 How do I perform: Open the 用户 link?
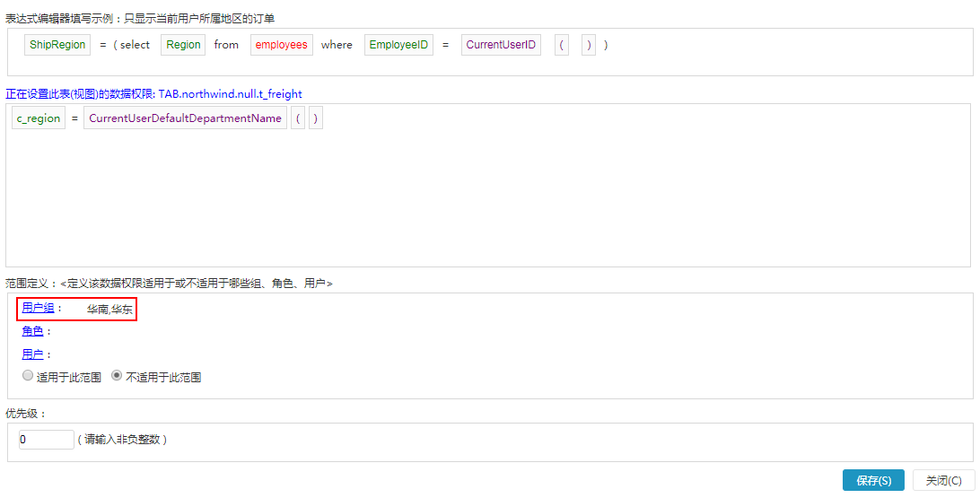pos(32,354)
